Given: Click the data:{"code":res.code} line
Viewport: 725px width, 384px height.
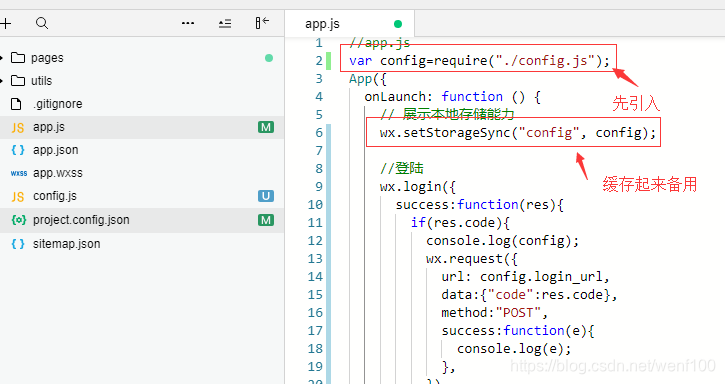Looking at the screenshot, I should (x=529, y=295).
